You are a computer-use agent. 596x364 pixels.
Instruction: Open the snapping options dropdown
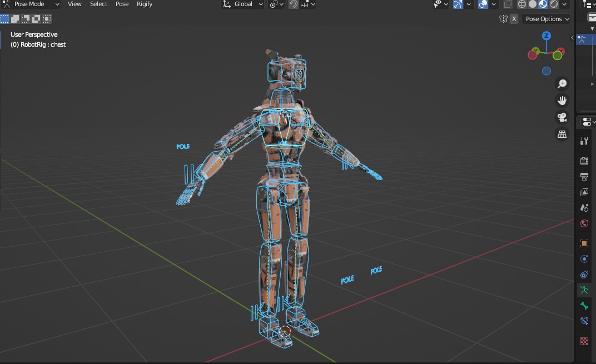pos(308,4)
